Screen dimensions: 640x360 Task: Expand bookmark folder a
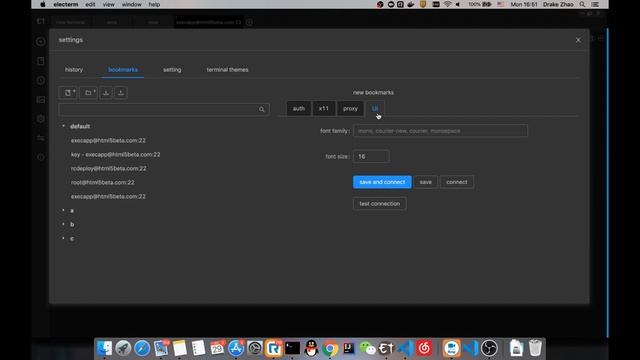(63, 210)
